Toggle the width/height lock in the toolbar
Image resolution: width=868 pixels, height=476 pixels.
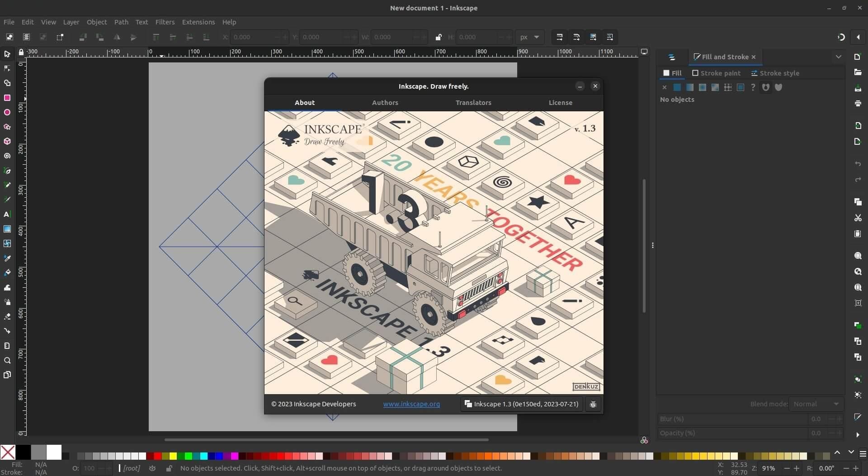tap(439, 37)
